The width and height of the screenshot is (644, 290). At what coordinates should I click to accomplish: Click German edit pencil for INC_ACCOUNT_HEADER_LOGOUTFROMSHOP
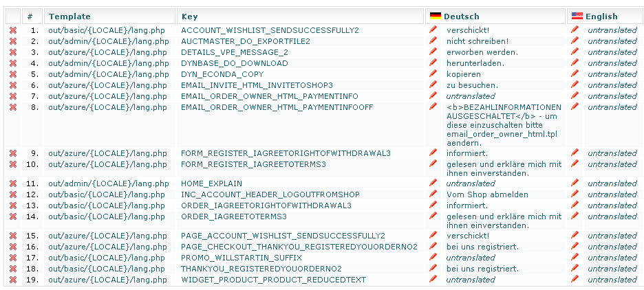pos(433,194)
